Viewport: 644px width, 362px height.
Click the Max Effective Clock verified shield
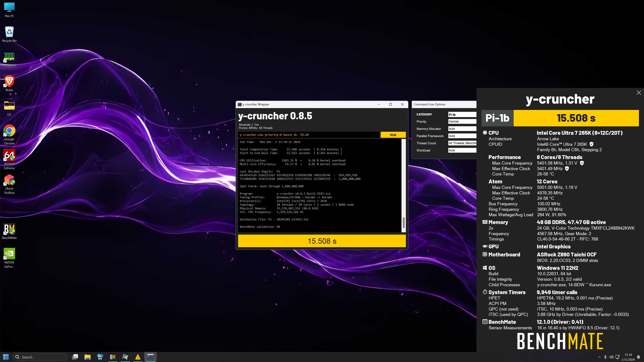pyautogui.click(x=567, y=168)
